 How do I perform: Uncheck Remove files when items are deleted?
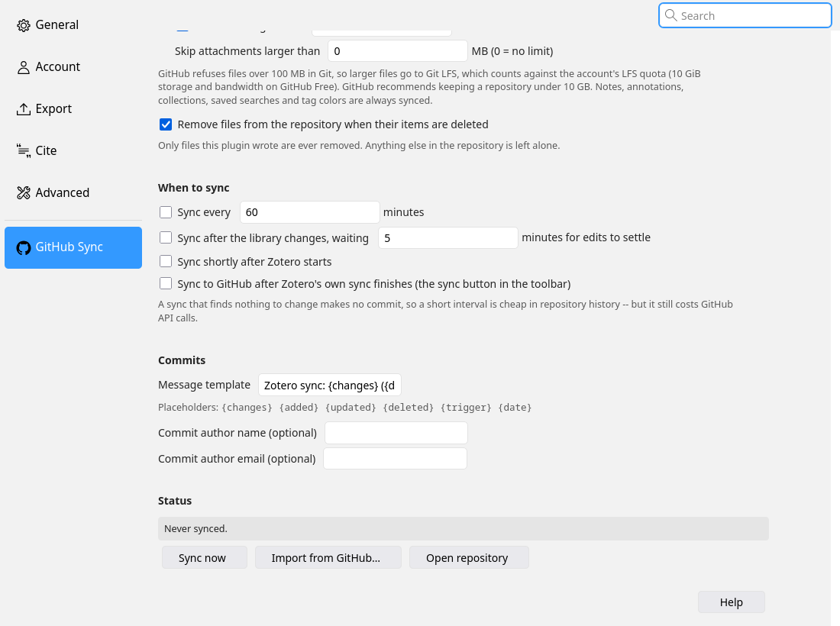point(166,124)
